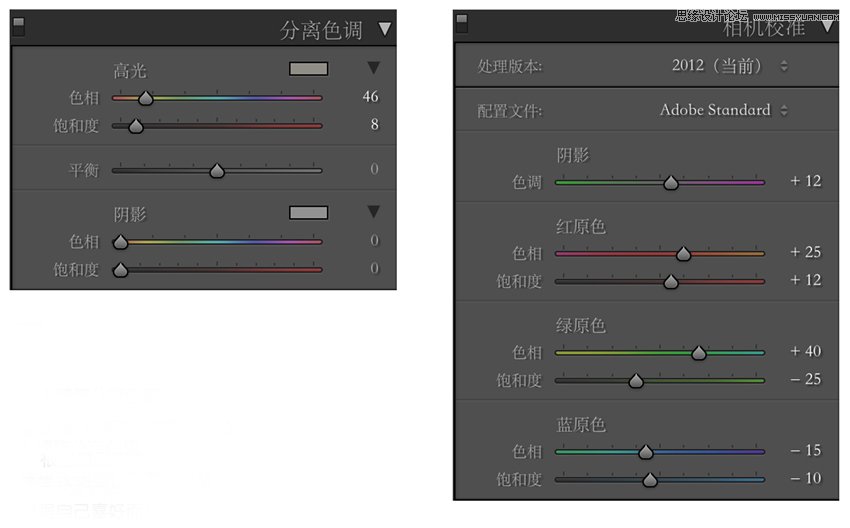
Task: Click the 阴影 色调 slider handle in 相机校准
Action: pyautogui.click(x=671, y=183)
